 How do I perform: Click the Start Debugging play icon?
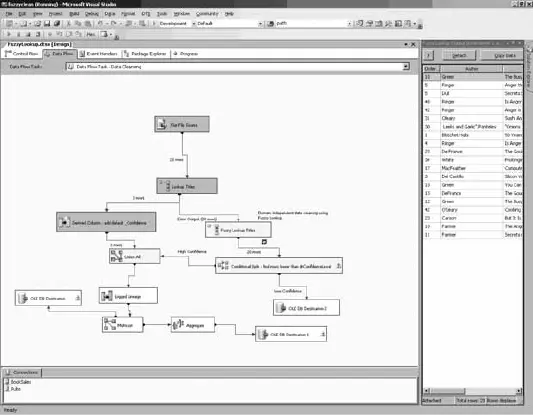[154, 23]
